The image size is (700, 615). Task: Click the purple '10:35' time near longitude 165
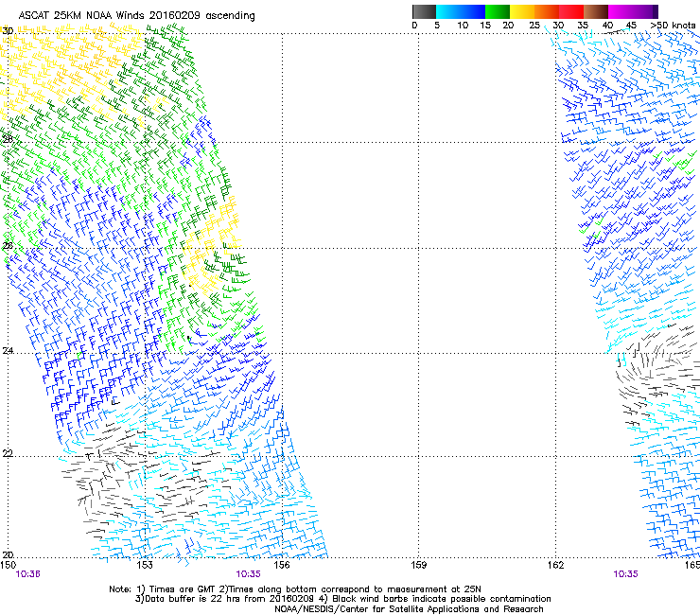point(625,574)
